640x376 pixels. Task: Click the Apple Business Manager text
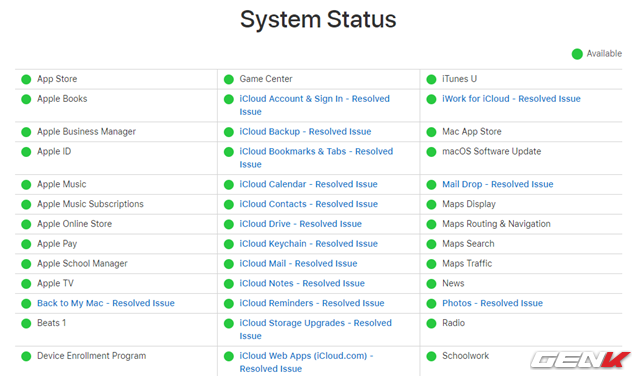click(x=86, y=132)
